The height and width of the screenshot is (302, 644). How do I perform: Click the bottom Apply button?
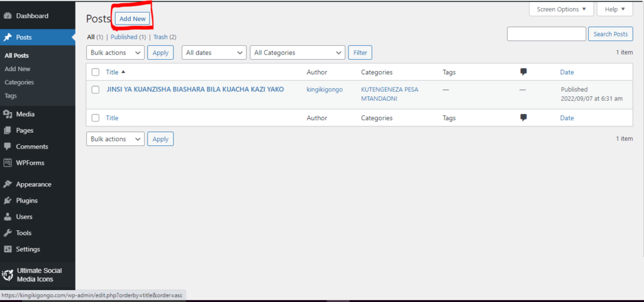(x=160, y=139)
